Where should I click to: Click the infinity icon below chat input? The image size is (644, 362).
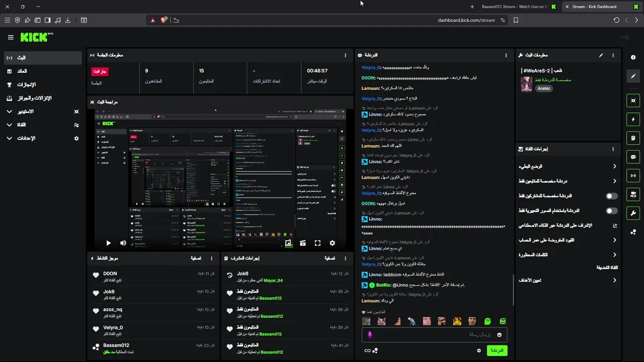click(x=368, y=350)
